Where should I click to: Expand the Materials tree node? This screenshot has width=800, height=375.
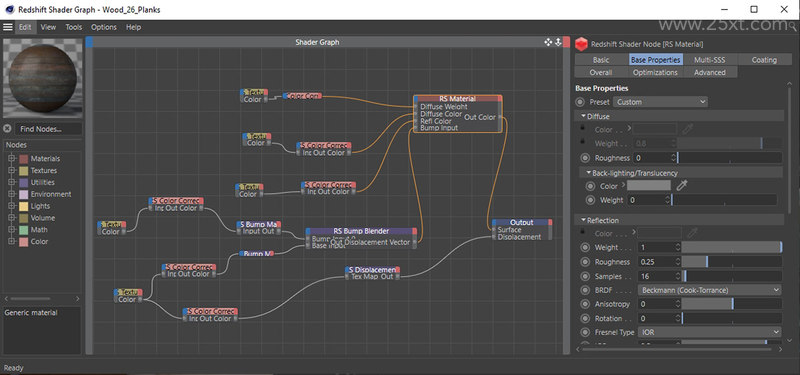tap(11, 159)
